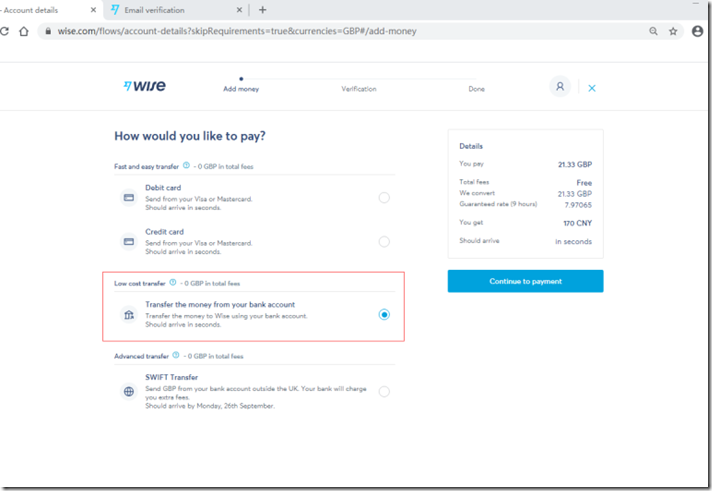This screenshot has height=491, width=712.
Task: Select the Credit card radio button
Action: 384,242
